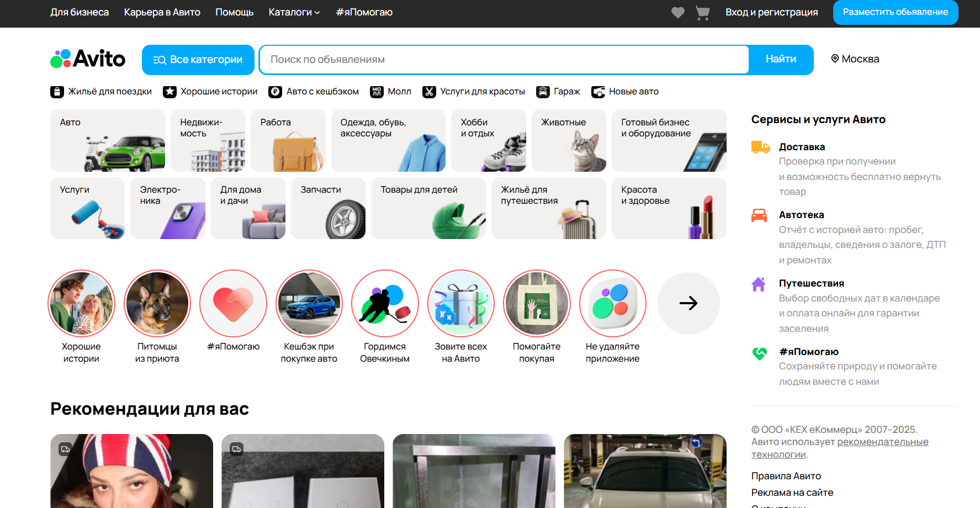Open the Питомцы из приюта story
This screenshot has width=980, height=508.
[x=157, y=303]
